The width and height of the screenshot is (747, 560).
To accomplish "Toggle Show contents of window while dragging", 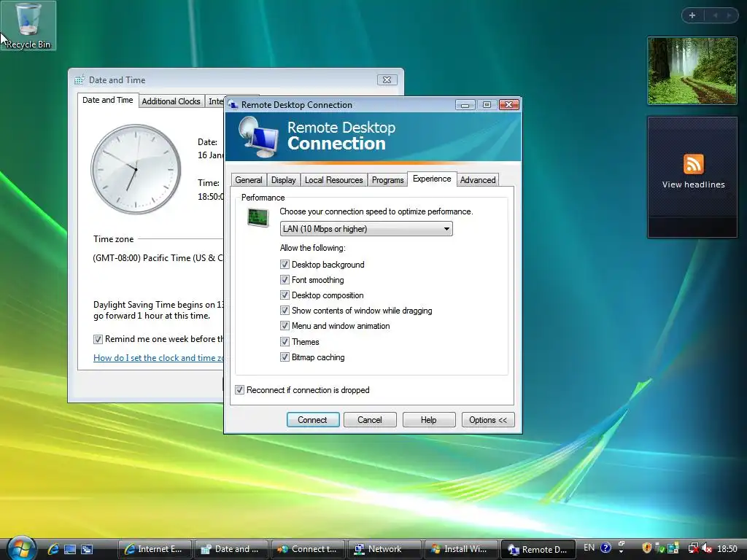I will (285, 311).
